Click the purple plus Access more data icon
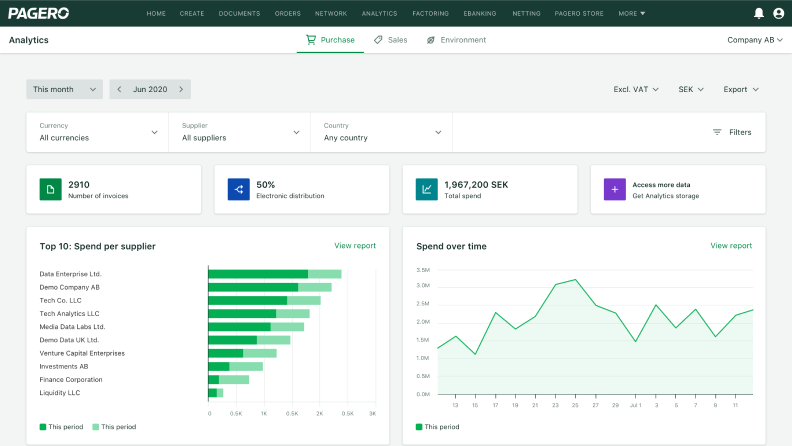This screenshot has width=792, height=446. coord(615,189)
